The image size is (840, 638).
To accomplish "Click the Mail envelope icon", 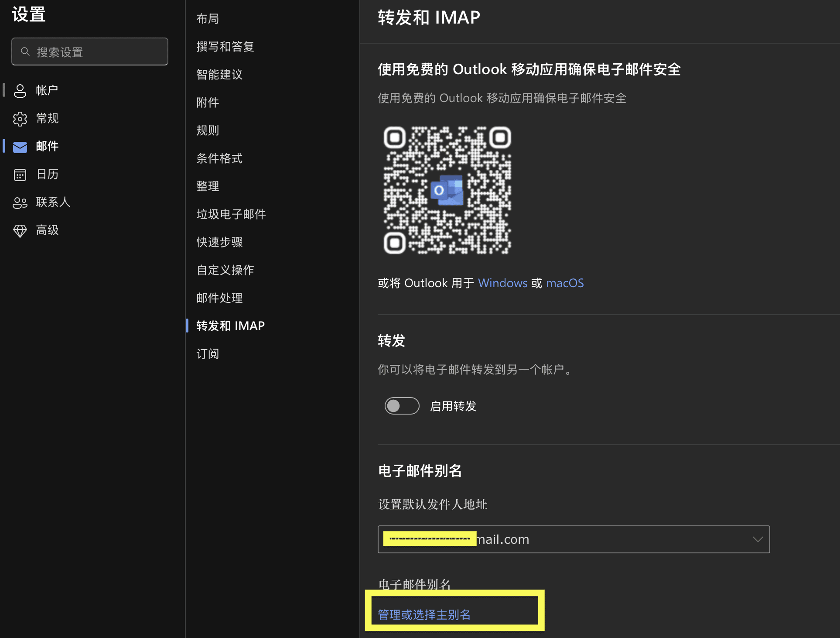I will point(20,147).
